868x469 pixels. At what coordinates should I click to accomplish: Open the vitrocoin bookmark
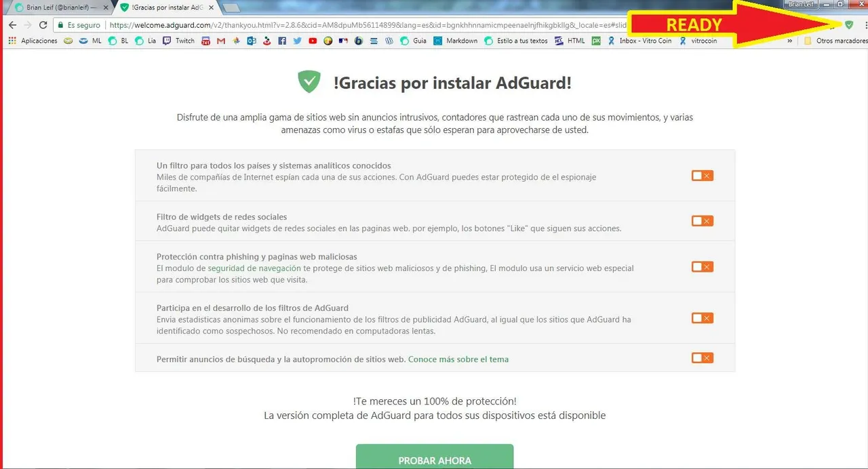tap(698, 41)
